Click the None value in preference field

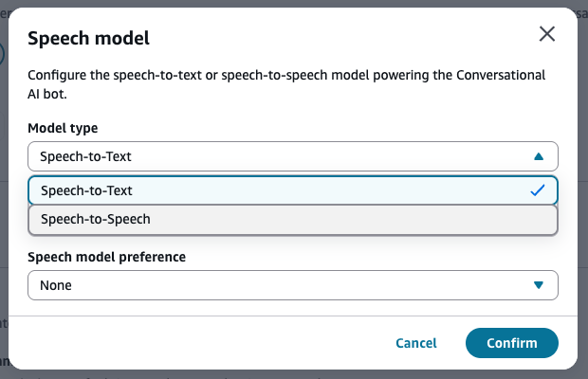[56, 285]
